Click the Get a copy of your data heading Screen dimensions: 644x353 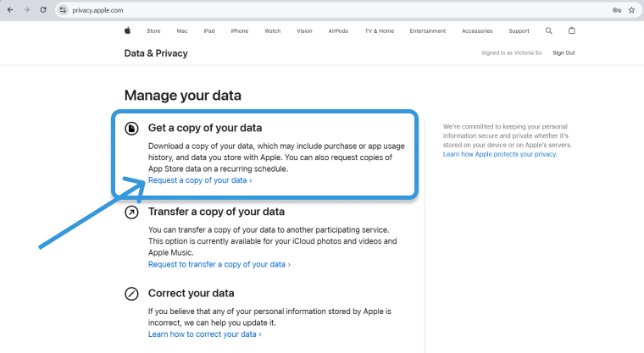click(205, 128)
